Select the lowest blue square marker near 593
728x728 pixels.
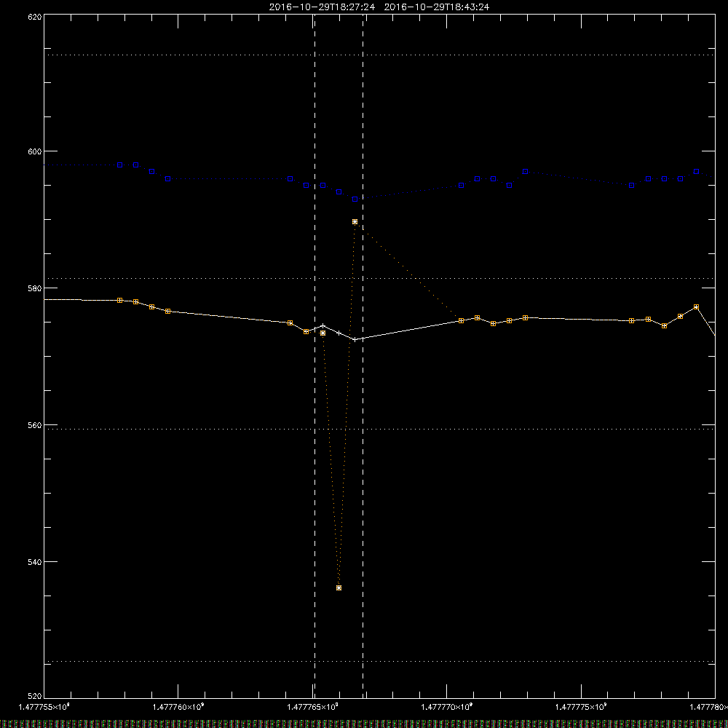point(355,199)
